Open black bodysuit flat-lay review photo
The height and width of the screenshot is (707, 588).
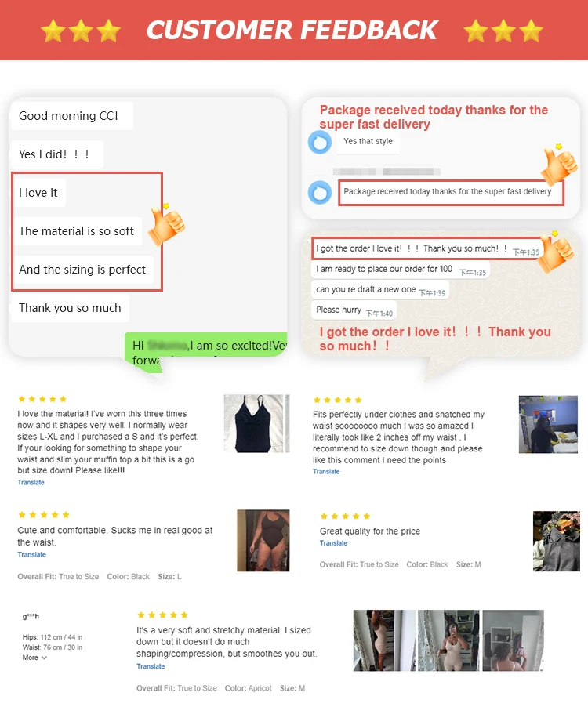click(256, 423)
